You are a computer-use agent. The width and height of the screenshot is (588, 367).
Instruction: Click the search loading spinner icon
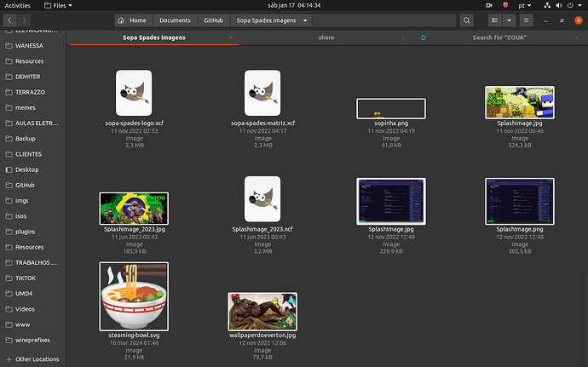424,37
